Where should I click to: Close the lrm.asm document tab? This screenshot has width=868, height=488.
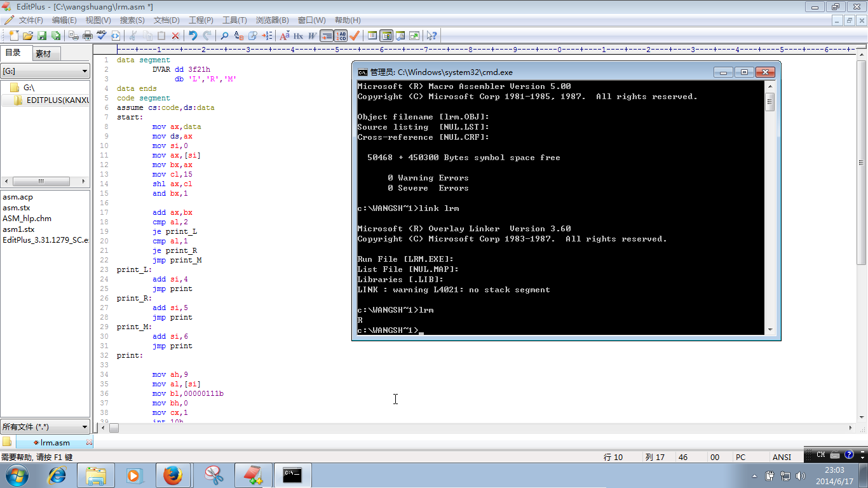point(89,443)
